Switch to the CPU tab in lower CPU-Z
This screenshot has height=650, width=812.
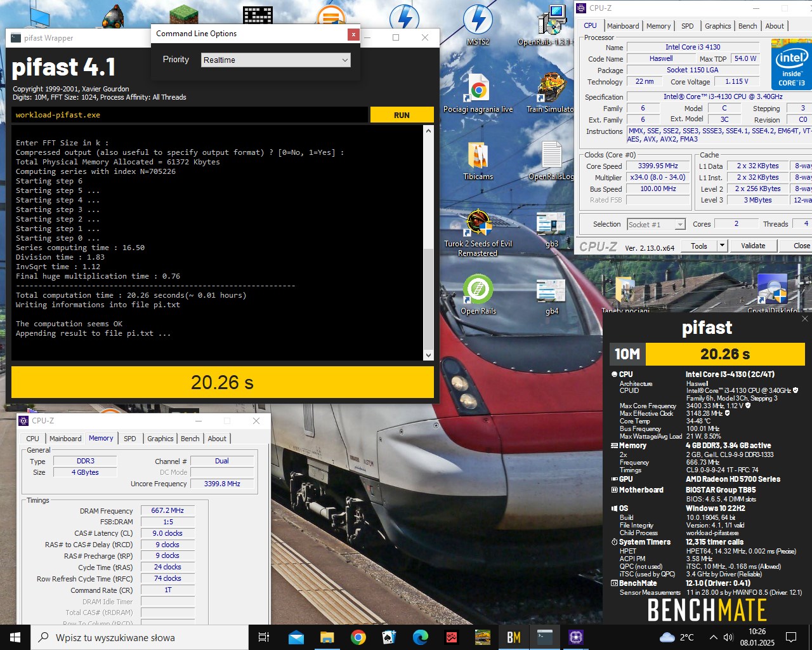coord(33,439)
